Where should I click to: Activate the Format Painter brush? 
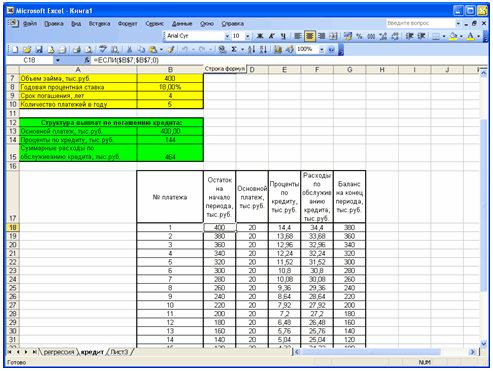(171, 50)
